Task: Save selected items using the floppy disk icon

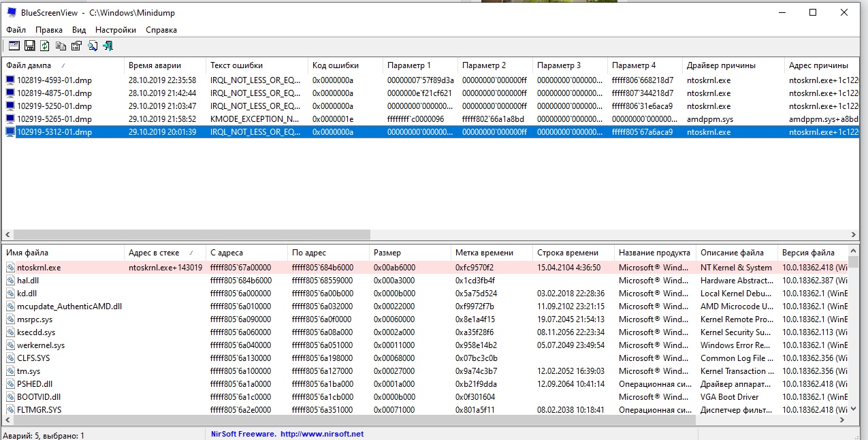Action: click(x=29, y=46)
